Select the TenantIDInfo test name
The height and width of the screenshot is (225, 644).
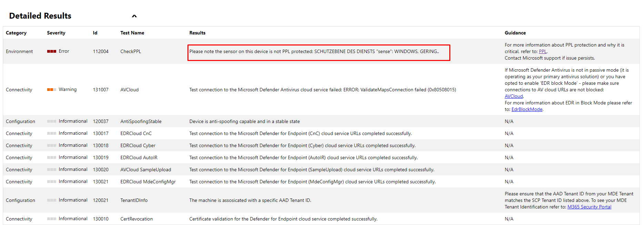coord(134,200)
